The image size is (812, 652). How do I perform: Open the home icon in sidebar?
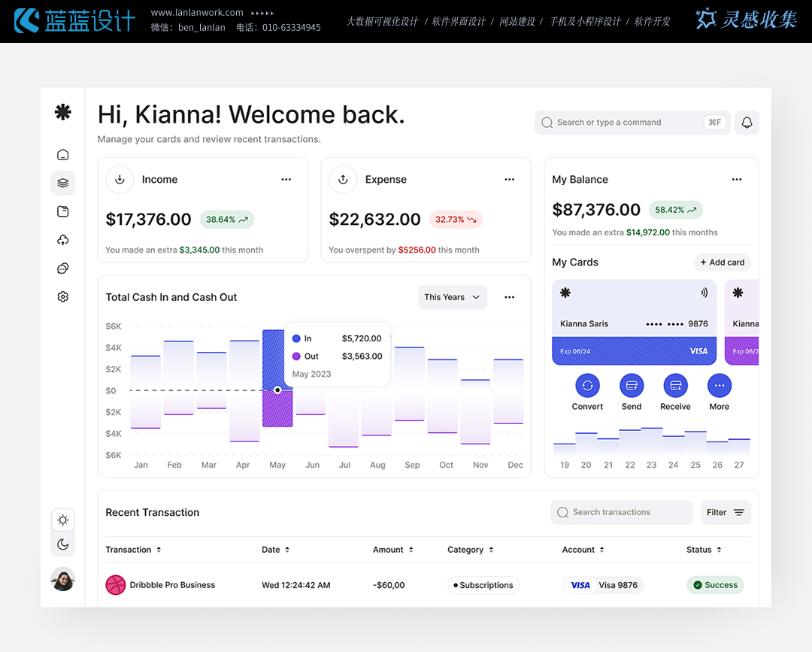[x=63, y=155]
